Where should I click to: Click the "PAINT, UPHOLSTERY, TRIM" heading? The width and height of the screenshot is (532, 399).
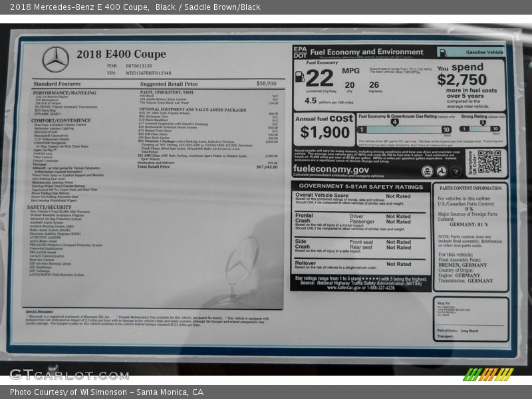point(167,92)
